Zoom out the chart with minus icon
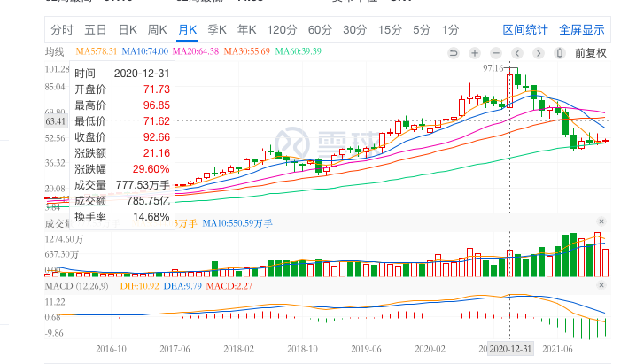The height and width of the screenshot is (364, 636). click(494, 53)
